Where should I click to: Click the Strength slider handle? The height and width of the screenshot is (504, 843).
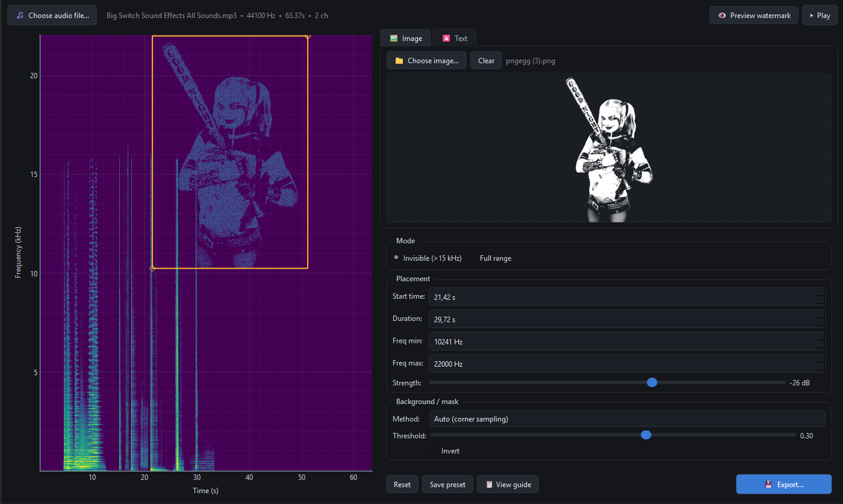(x=652, y=382)
